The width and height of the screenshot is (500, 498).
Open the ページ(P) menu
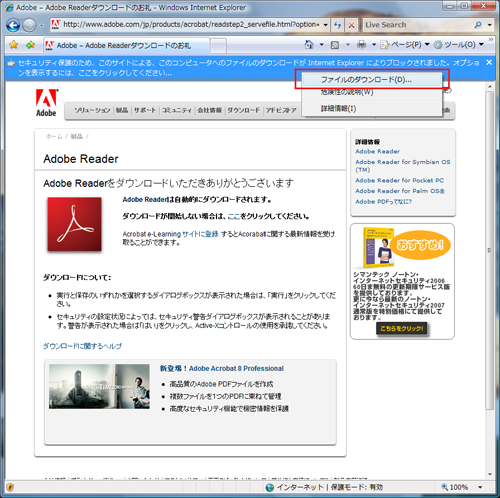[405, 45]
